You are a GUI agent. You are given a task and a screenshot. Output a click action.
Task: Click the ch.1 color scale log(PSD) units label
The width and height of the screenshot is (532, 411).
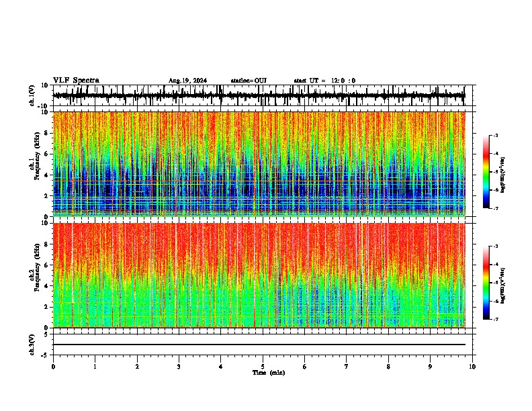pos(503,175)
